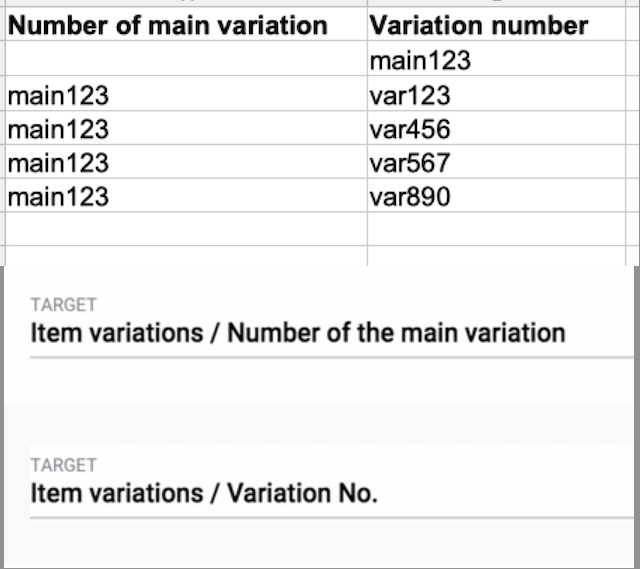Click the "Item variations / Number of the main variation" field
The image size is (640, 569).
click(298, 333)
